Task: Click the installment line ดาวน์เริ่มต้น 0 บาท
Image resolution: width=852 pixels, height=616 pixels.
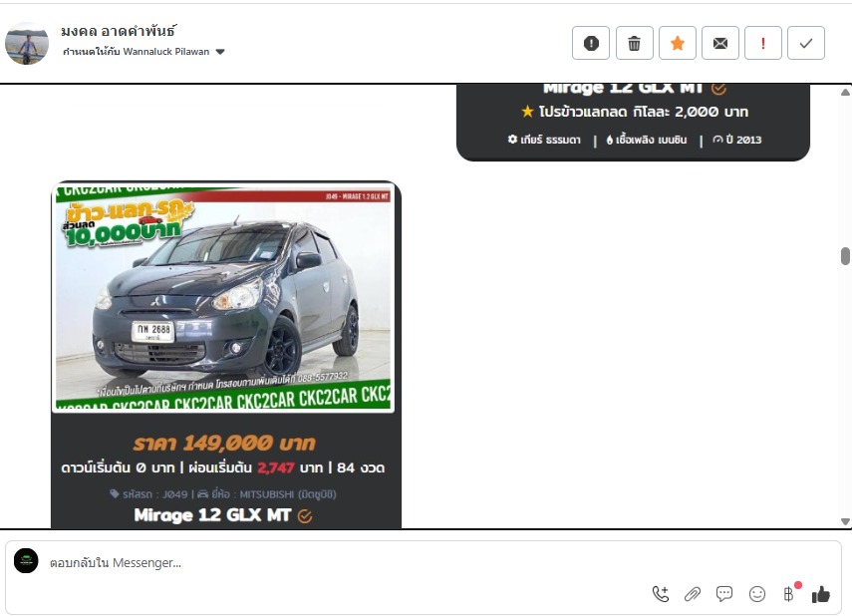Action: [223, 467]
